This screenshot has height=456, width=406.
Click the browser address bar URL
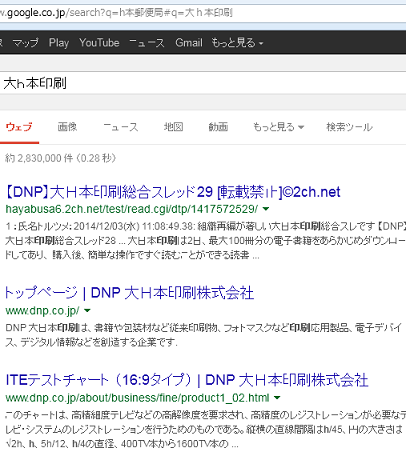[x=116, y=13]
